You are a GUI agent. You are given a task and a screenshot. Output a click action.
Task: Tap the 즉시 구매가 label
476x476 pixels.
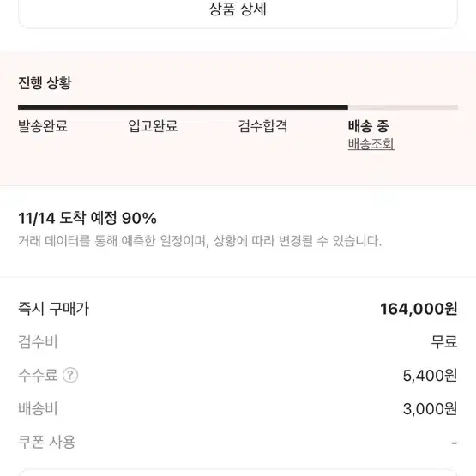click(x=54, y=309)
